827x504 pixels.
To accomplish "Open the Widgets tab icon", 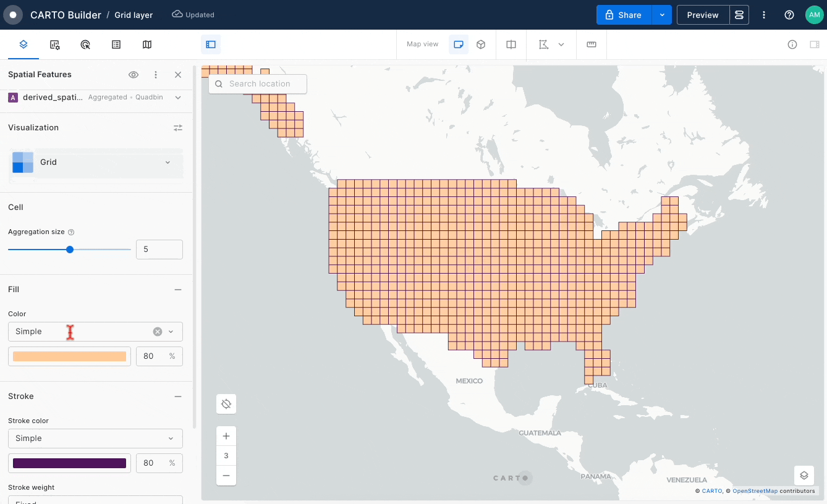I will [x=54, y=44].
